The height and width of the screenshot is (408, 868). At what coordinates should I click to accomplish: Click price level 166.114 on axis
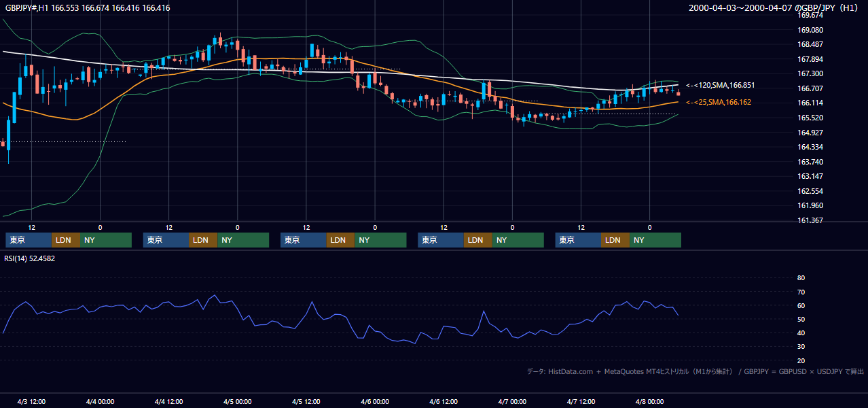click(810, 103)
